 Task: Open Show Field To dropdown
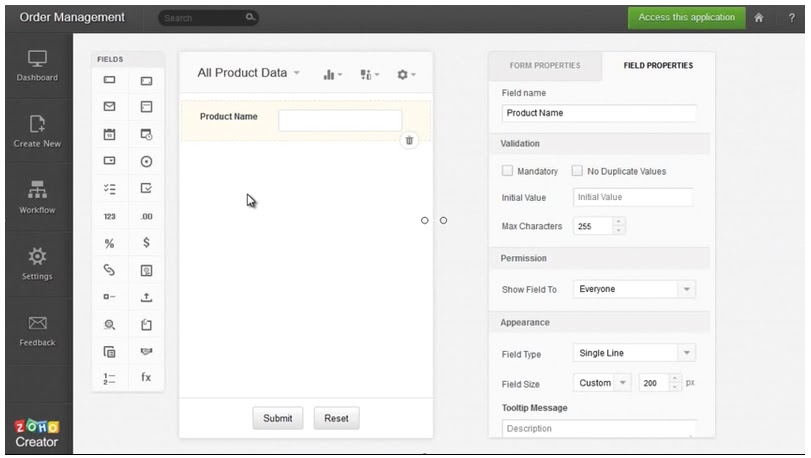coord(634,289)
